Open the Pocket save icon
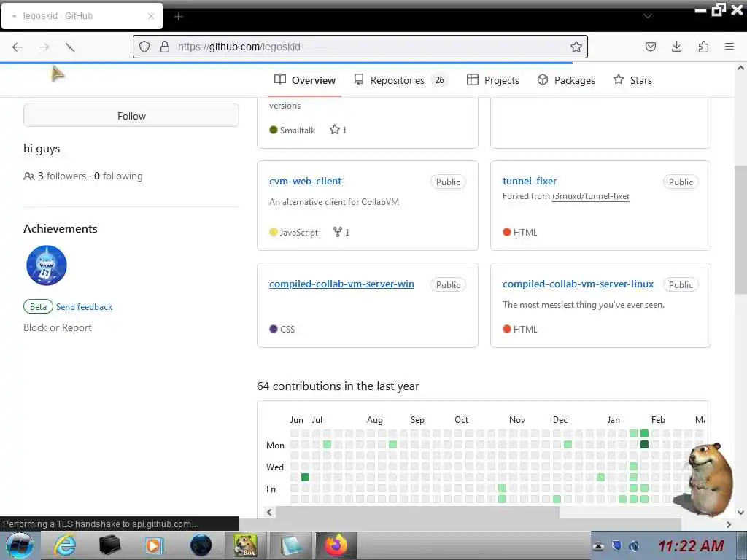Image resolution: width=747 pixels, height=560 pixels. [x=650, y=47]
